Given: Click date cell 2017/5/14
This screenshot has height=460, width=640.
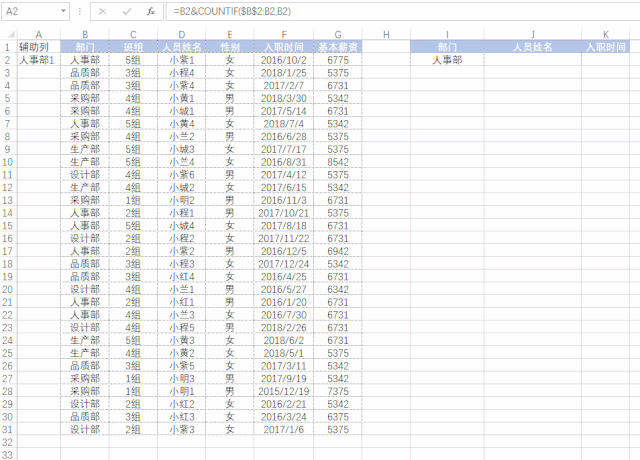Looking at the screenshot, I should coord(284,111).
